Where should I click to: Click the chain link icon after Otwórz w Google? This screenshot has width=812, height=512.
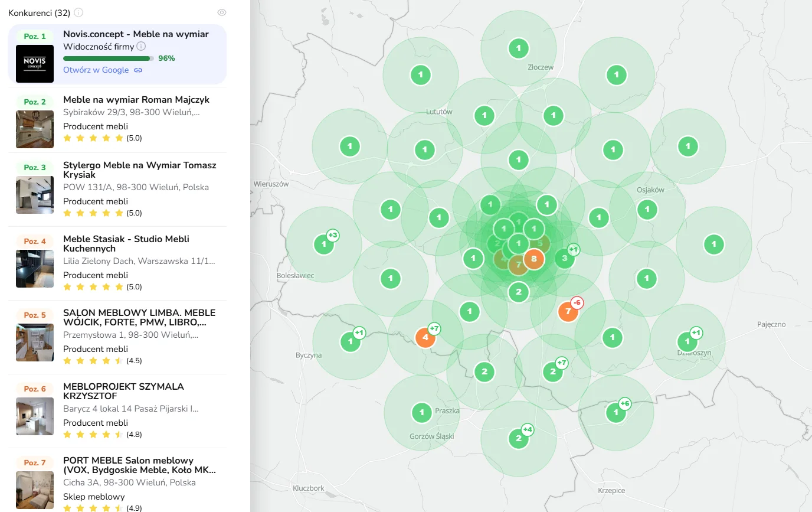coord(138,70)
